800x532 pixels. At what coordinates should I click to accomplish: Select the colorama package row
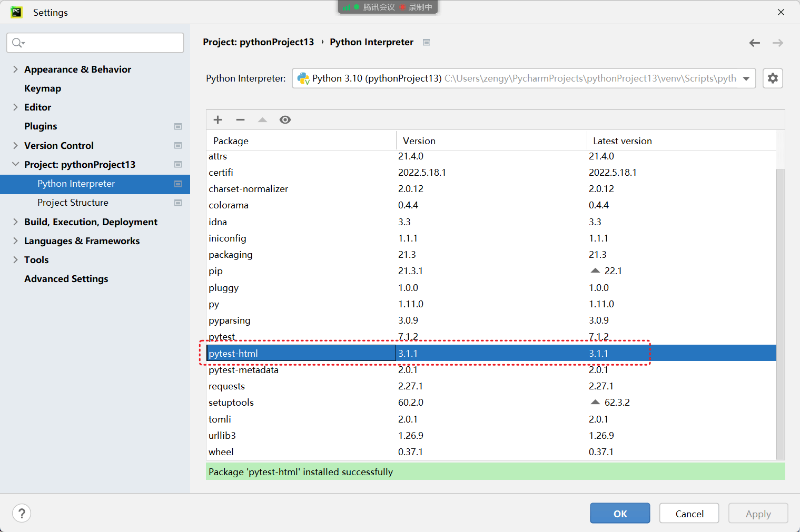(x=491, y=205)
